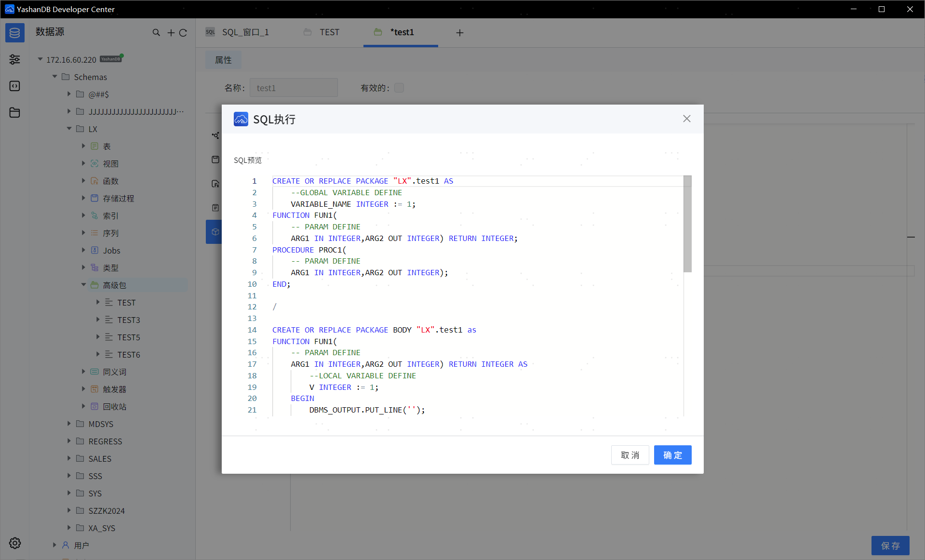Click the search icon in data source panel
925x560 pixels.
[x=156, y=33]
